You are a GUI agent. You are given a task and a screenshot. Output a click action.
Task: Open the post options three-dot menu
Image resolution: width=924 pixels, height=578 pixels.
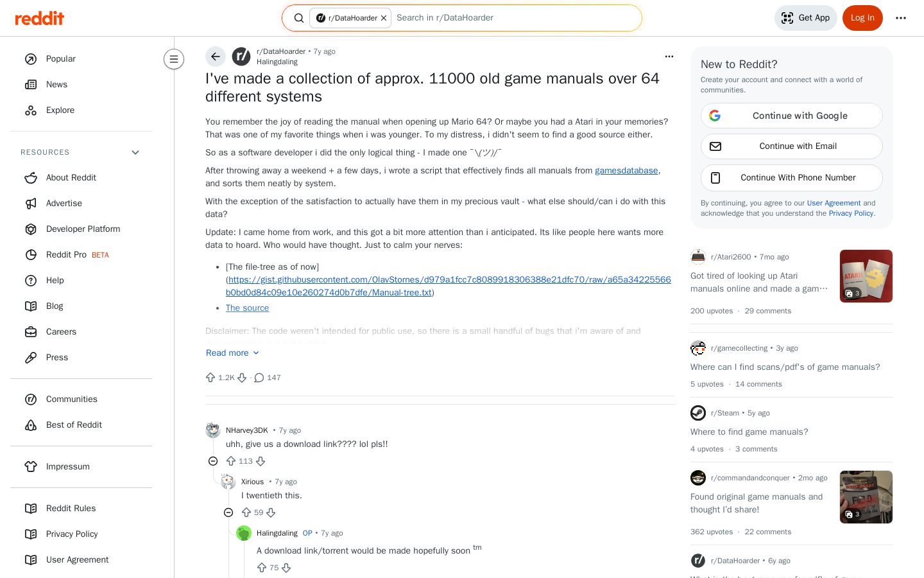pos(669,57)
